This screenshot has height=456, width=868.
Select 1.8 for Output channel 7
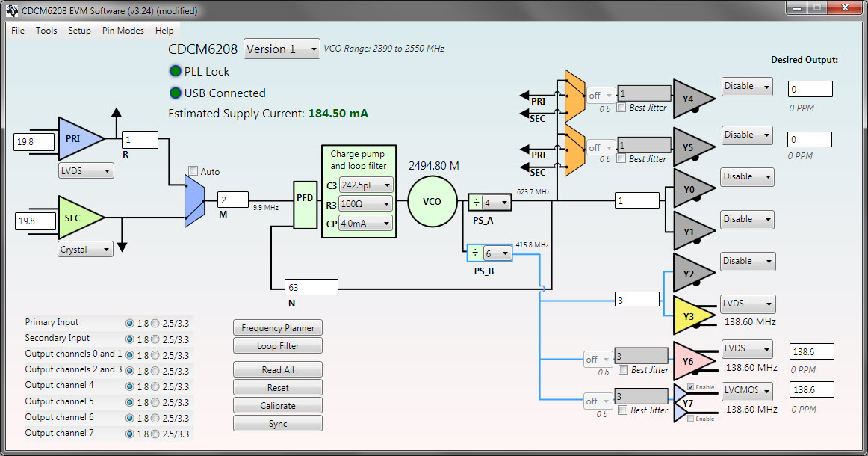[x=129, y=434]
